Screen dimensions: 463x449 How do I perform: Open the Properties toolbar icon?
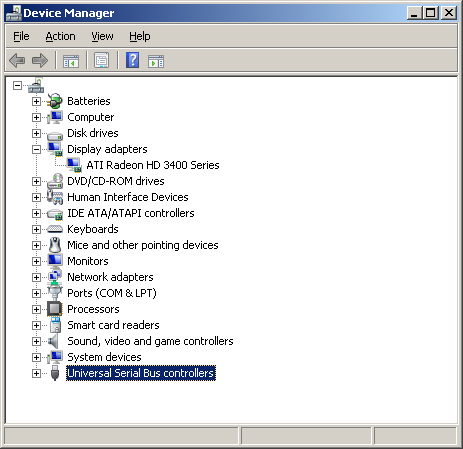click(102, 61)
